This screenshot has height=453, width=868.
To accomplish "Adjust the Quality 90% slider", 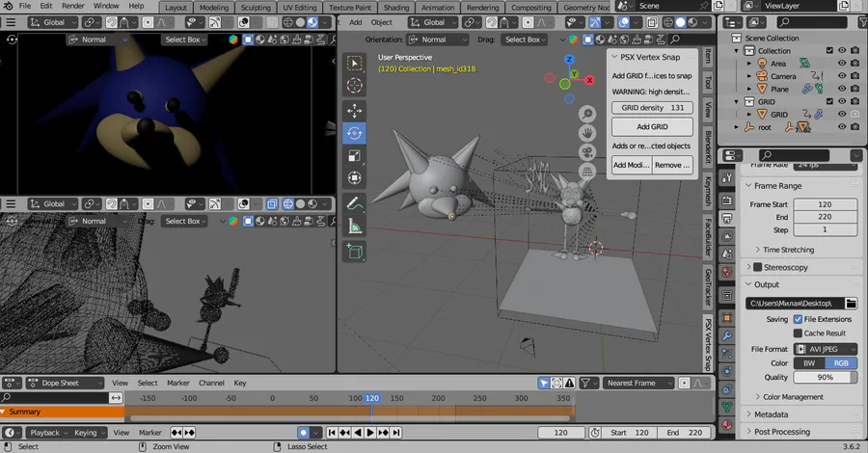I will (826, 377).
